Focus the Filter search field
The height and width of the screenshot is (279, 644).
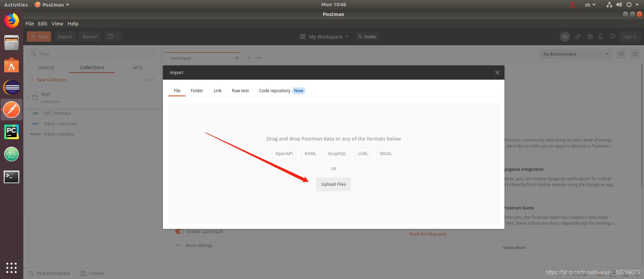point(92,54)
